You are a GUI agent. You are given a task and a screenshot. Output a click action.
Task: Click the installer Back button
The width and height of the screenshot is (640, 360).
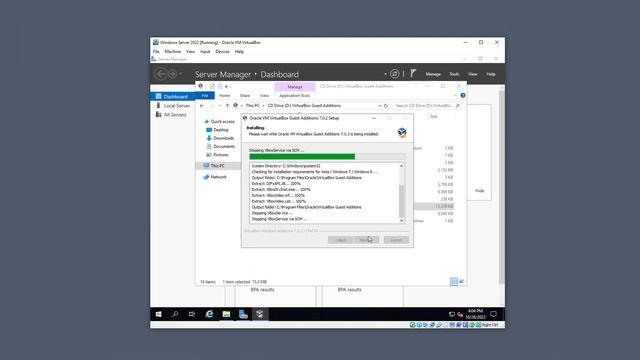coord(340,240)
